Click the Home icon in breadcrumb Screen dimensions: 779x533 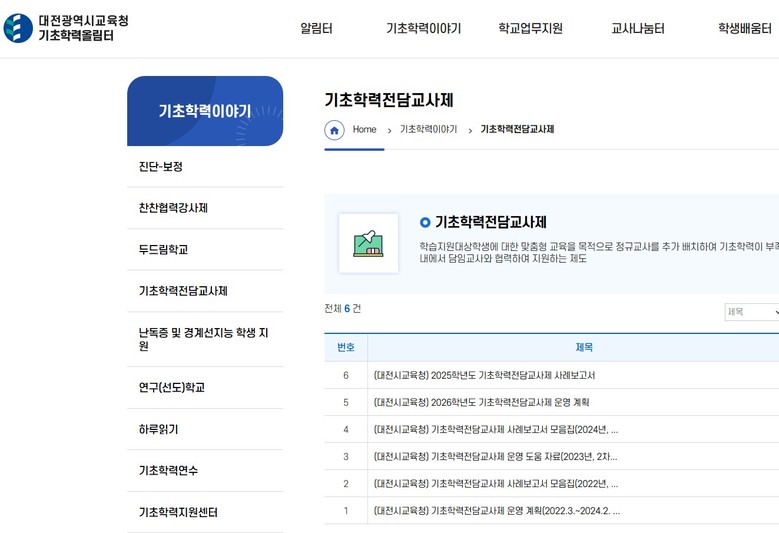point(335,130)
